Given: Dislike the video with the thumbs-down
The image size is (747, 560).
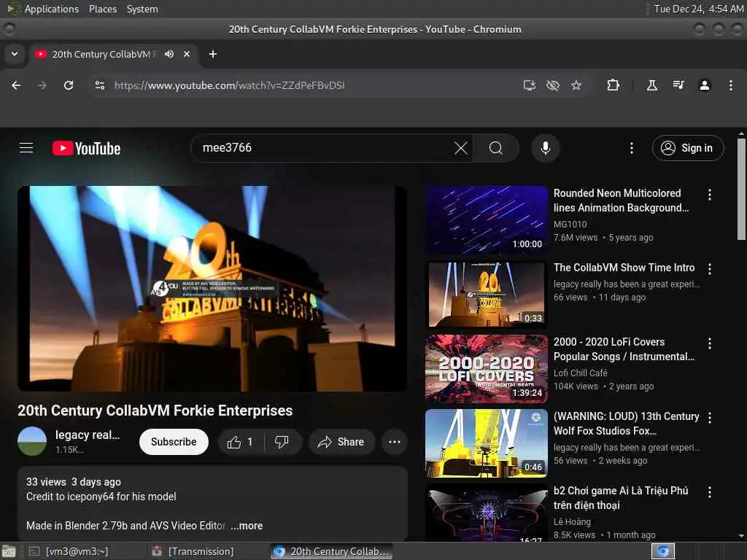Looking at the screenshot, I should click(x=282, y=442).
